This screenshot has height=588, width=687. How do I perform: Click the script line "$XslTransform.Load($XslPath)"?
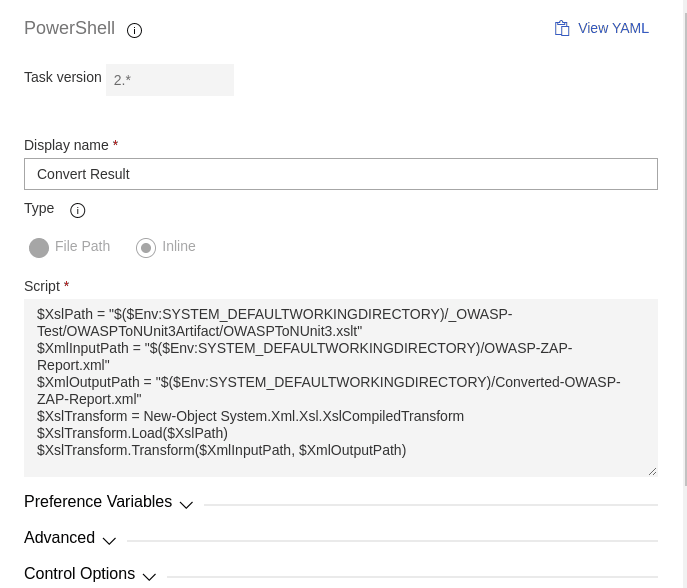click(132, 433)
